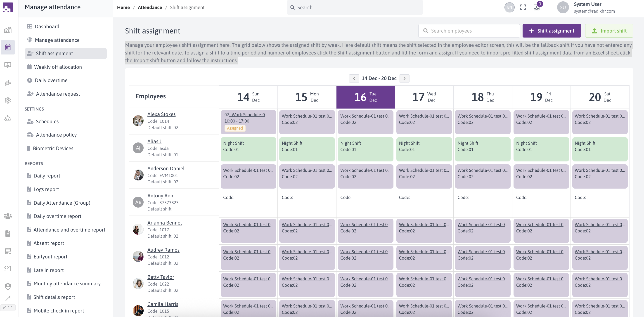Click the fullscreen toggle icon in header

pos(523,7)
